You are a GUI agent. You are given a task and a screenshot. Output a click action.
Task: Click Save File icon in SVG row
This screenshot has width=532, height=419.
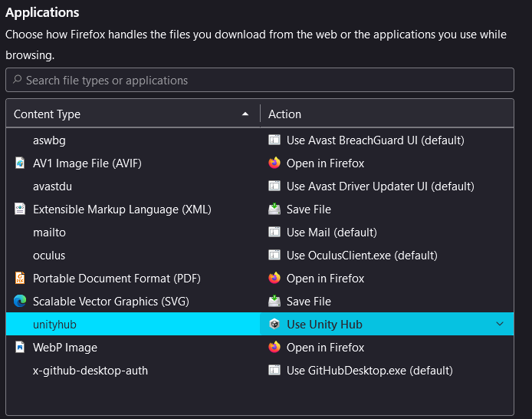tap(274, 302)
